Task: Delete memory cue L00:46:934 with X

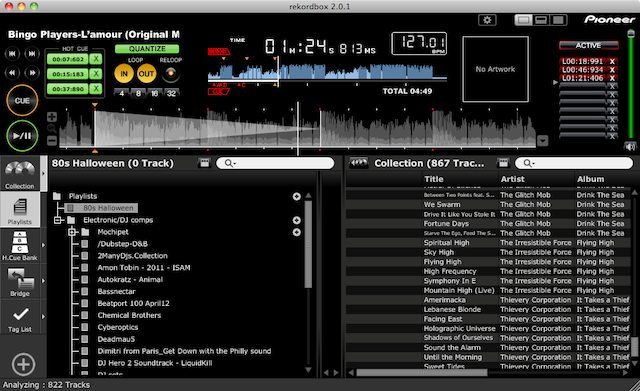Action: (612, 70)
